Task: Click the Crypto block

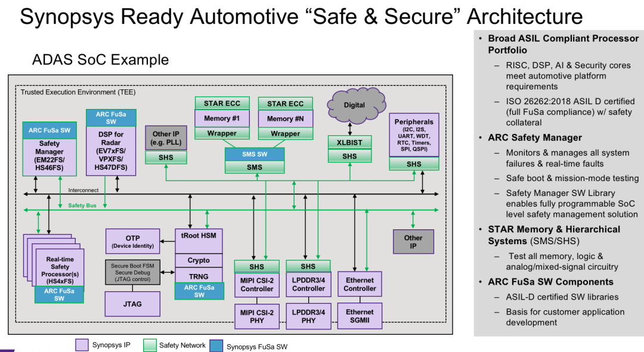Action: (x=199, y=260)
